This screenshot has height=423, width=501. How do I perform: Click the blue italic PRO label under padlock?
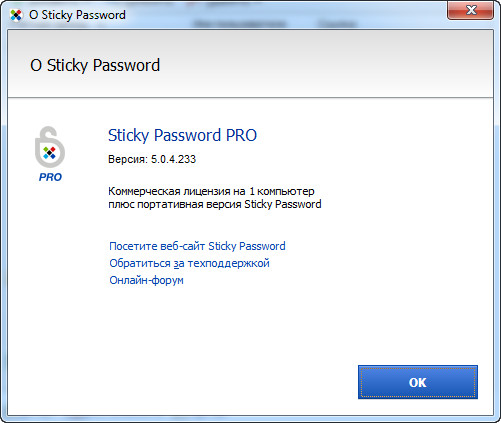50,177
